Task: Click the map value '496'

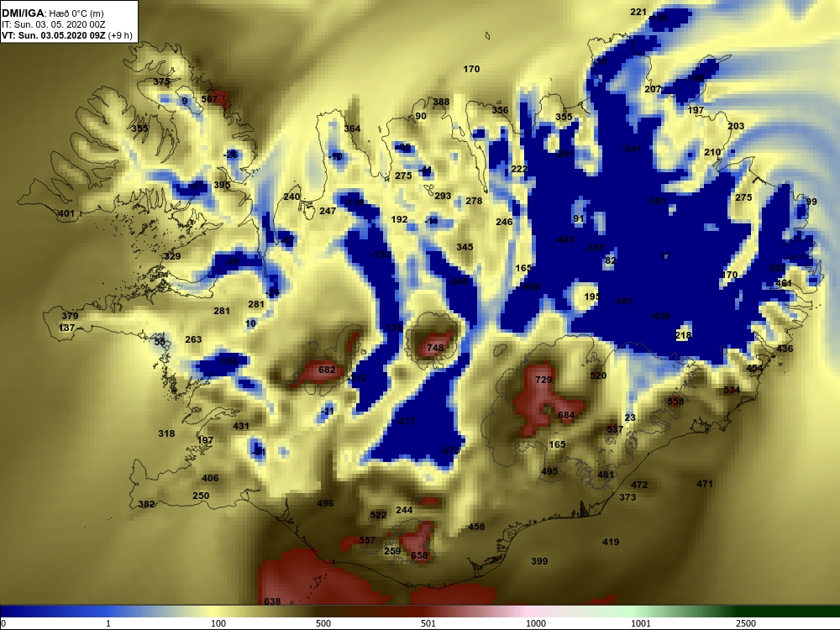Action: (325, 503)
